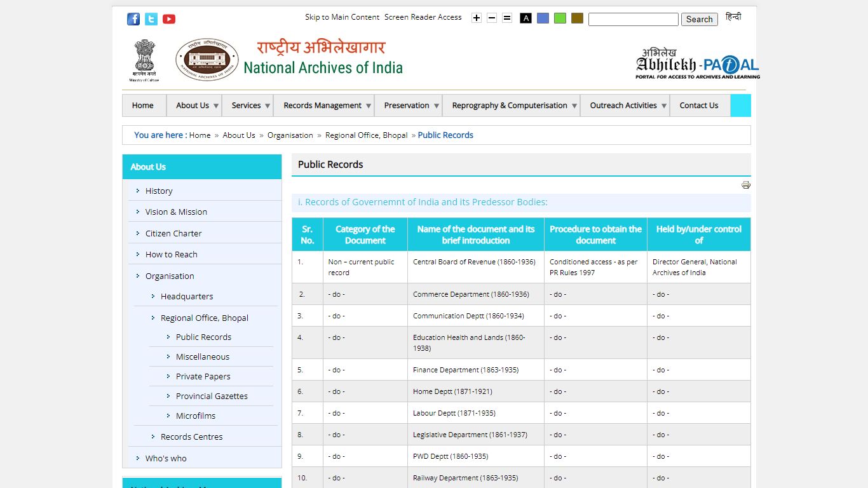868x488 pixels.
Task: Select the blue theme swatch
Action: click(543, 18)
